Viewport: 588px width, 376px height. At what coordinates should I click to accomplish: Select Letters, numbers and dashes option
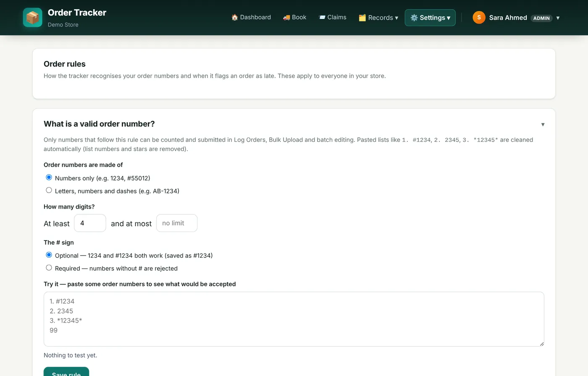tap(49, 191)
